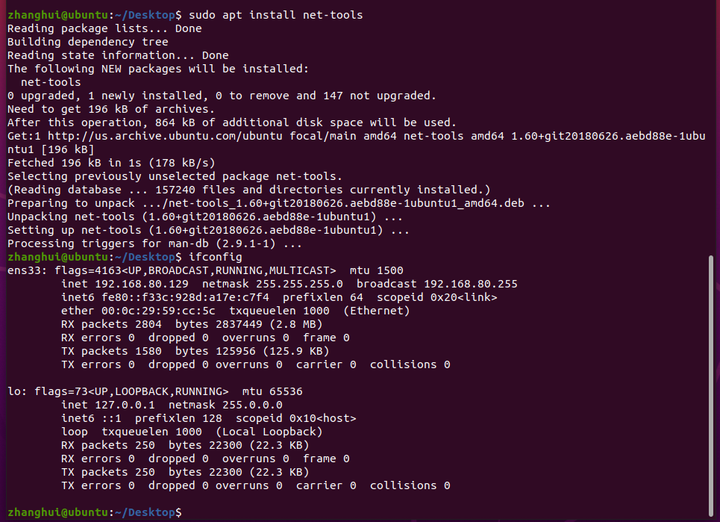Click the inet address 192.168.80.129
Image resolution: width=720 pixels, height=522 pixels.
[x=141, y=284]
